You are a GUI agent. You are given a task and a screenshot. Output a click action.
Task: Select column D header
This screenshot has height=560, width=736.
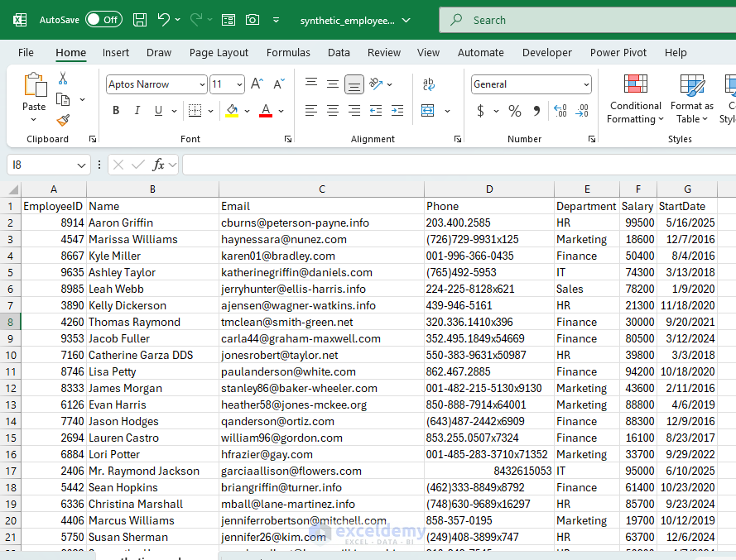pos(489,189)
